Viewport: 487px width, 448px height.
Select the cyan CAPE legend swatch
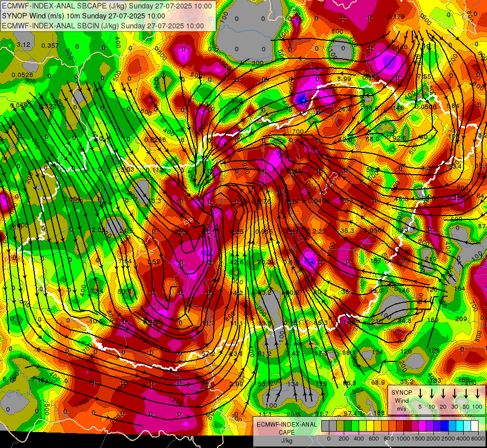459,426
